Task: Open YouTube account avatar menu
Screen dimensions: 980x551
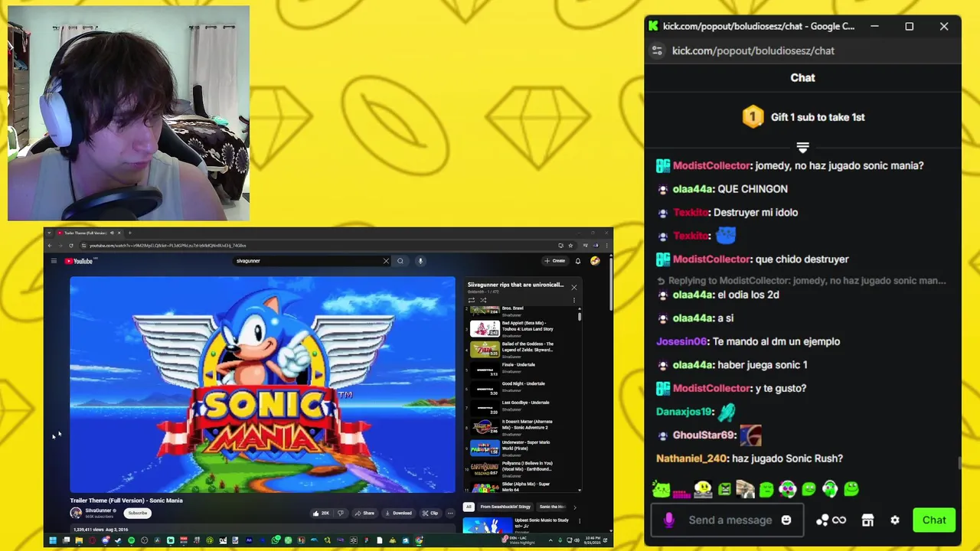Action: click(x=595, y=261)
